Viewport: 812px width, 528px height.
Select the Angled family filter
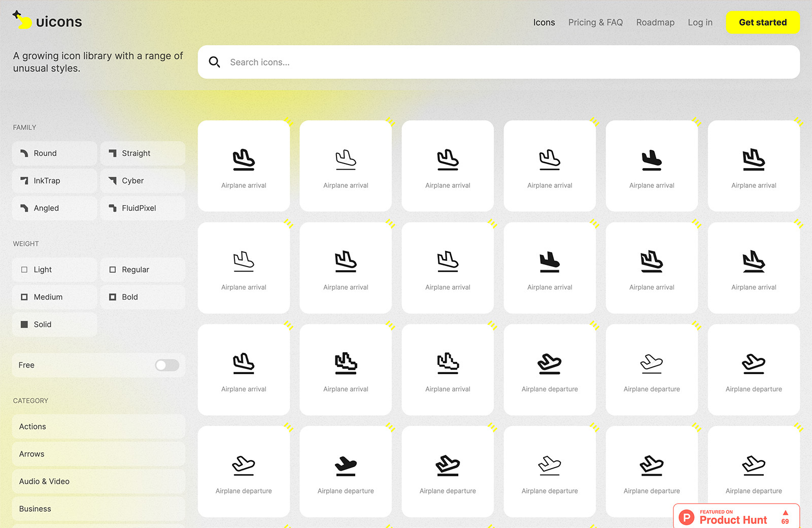coord(54,208)
